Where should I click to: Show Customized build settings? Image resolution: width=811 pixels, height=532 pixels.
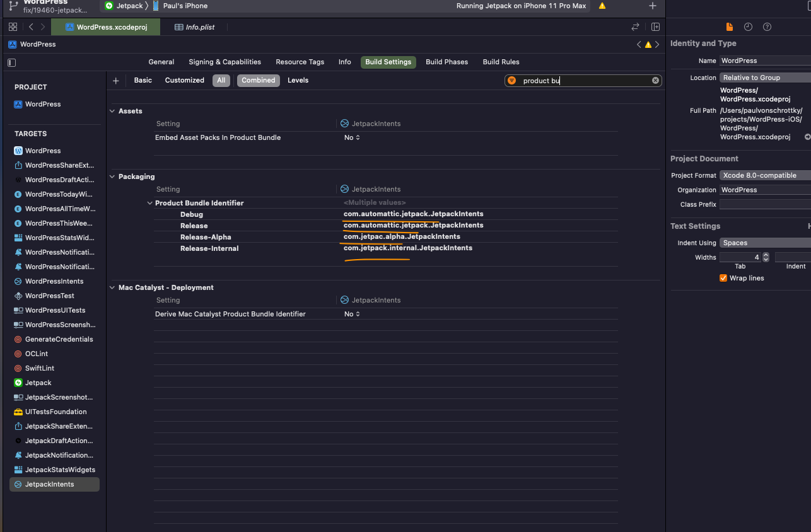click(x=185, y=81)
